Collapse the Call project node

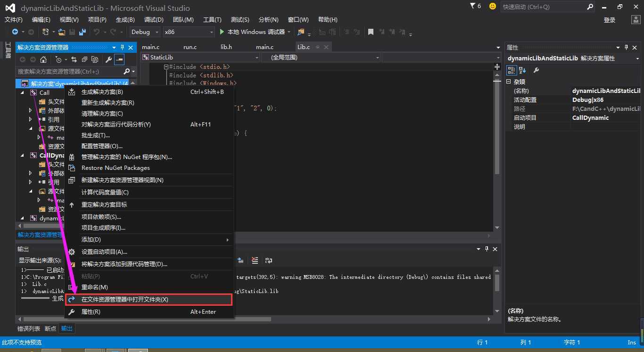(22, 93)
